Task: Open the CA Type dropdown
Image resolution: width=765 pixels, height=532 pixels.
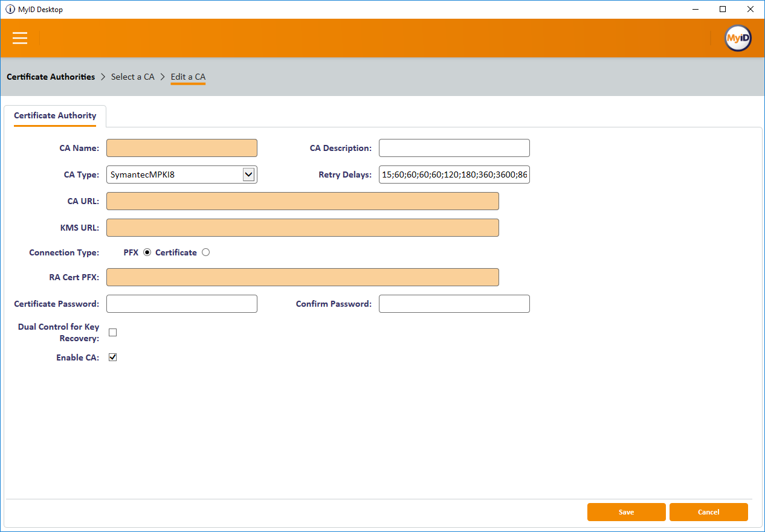Action: (182, 175)
